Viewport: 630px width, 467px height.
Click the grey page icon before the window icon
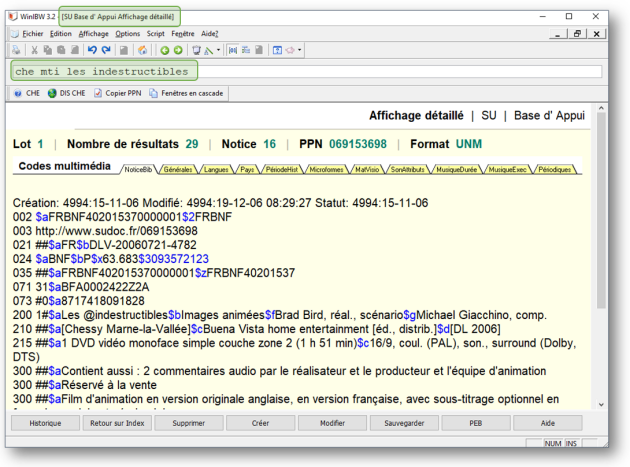tap(259, 50)
